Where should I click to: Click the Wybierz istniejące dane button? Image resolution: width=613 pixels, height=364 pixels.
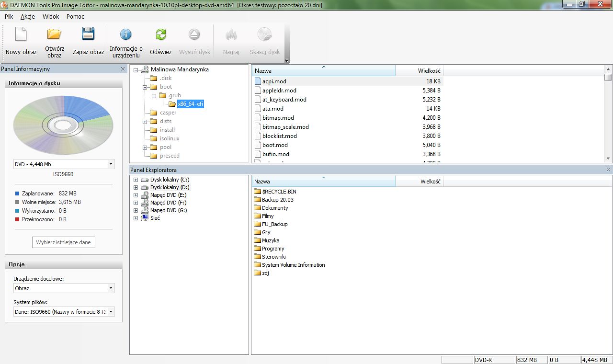click(64, 242)
